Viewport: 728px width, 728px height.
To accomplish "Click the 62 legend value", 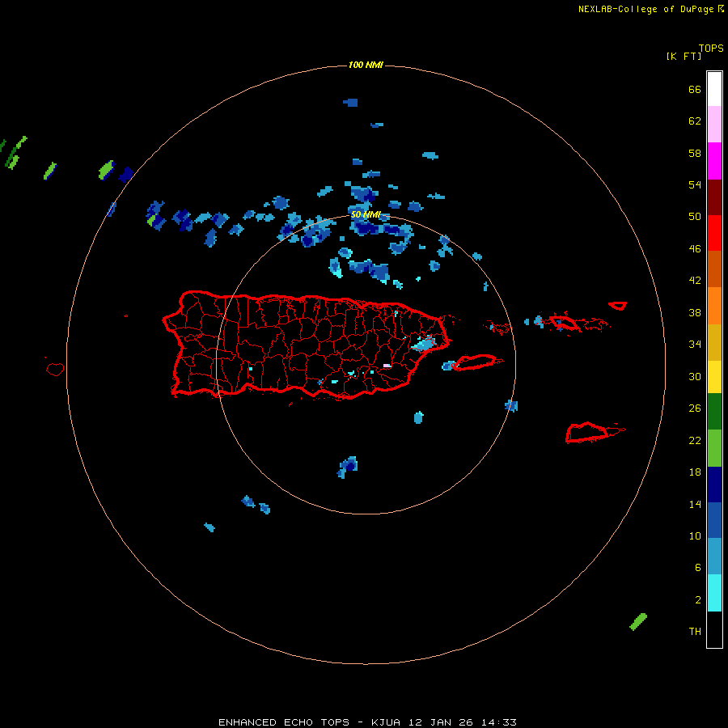I will [x=695, y=121].
